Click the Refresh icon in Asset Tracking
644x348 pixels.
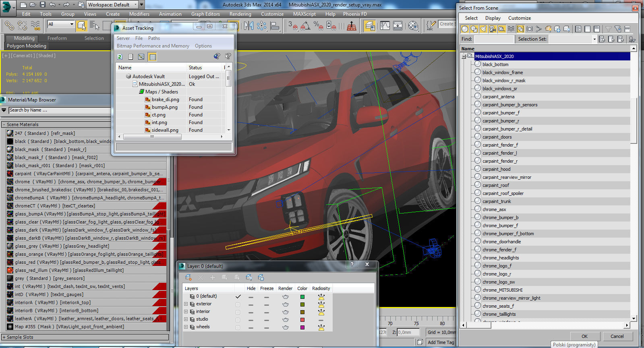pos(120,57)
